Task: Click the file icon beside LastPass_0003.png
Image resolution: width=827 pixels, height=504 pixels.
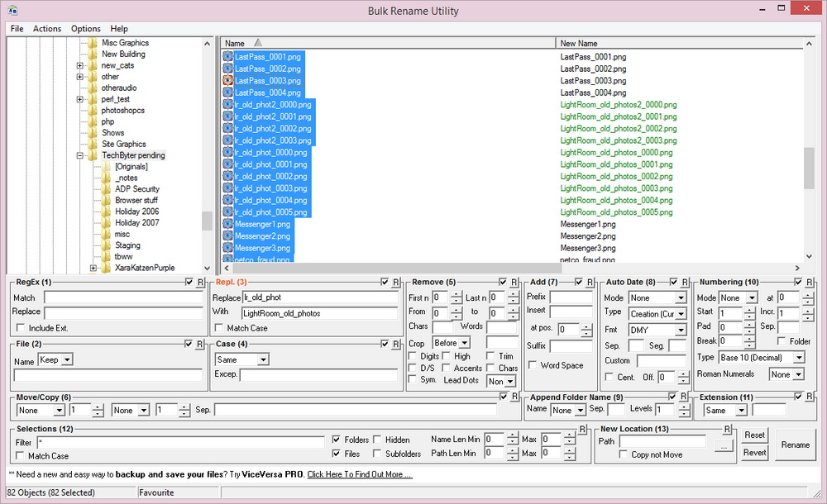Action: [228, 81]
